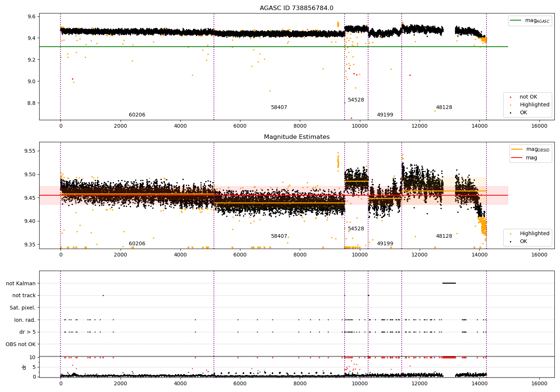Click the 9.0 y-axis tick in the top plot
Image resolution: width=560 pixels, height=392 pixels.
pos(32,81)
